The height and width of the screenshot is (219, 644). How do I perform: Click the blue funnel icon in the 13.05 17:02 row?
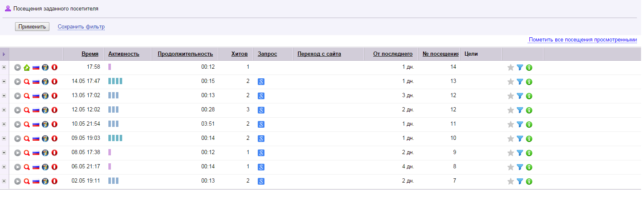tap(520, 96)
